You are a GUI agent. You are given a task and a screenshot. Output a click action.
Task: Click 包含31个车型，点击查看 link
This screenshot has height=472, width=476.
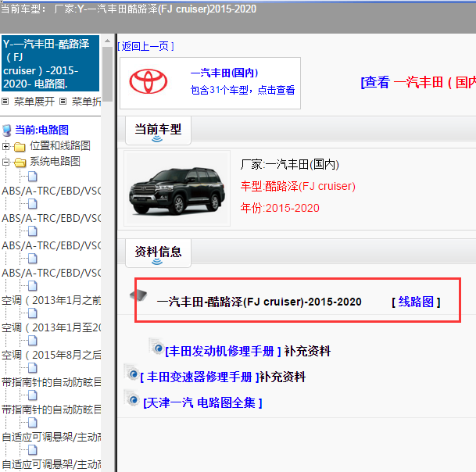pyautogui.click(x=242, y=90)
